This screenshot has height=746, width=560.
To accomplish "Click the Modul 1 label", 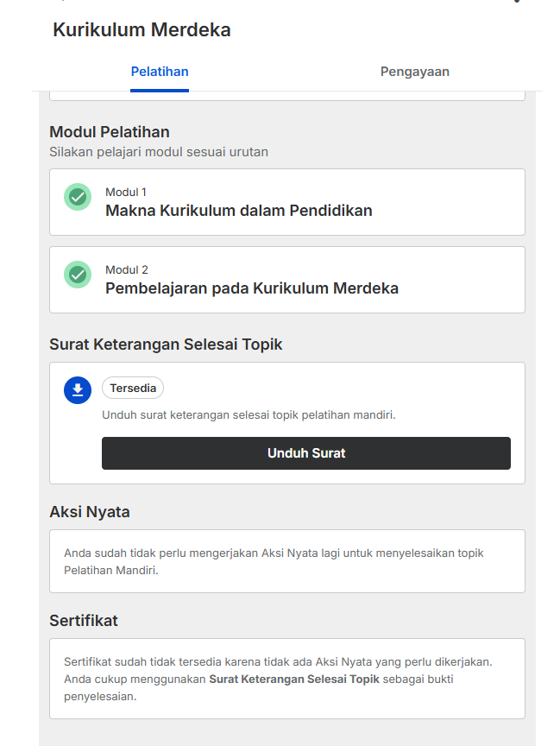I will 126,193.
